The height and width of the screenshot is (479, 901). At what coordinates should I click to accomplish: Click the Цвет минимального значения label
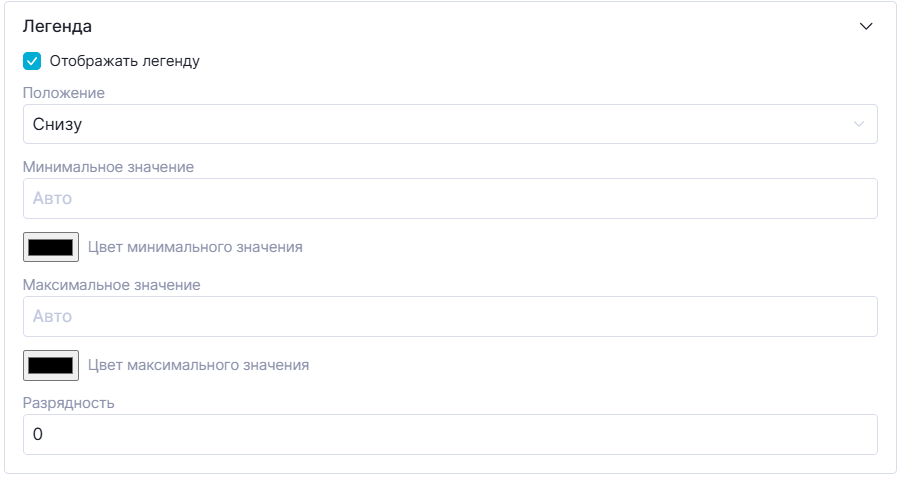click(x=195, y=247)
